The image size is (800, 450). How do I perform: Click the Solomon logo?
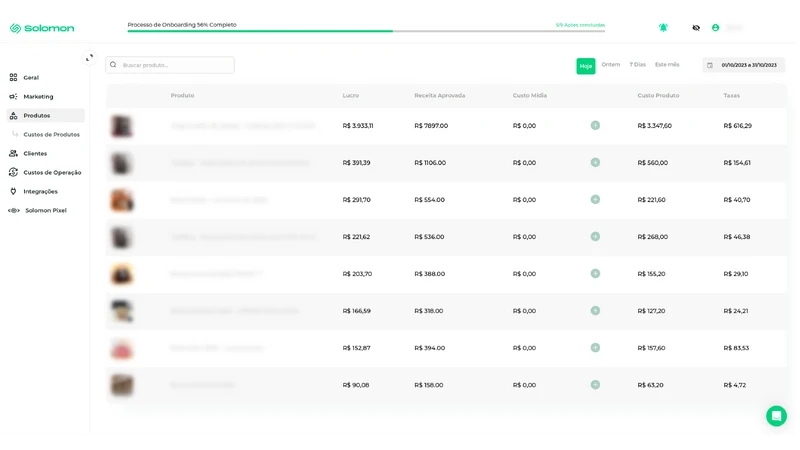(x=42, y=28)
